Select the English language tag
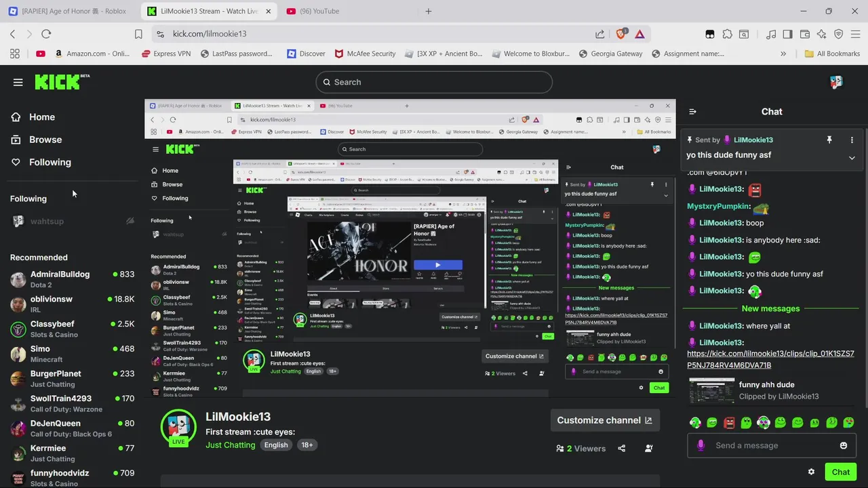The width and height of the screenshot is (868, 488). 276,445
